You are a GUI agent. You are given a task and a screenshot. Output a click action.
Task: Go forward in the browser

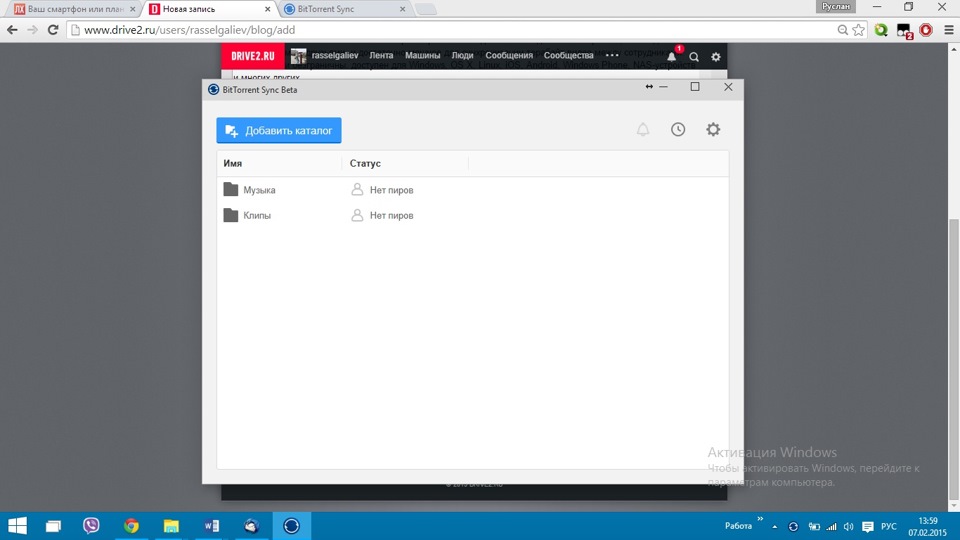point(32,30)
